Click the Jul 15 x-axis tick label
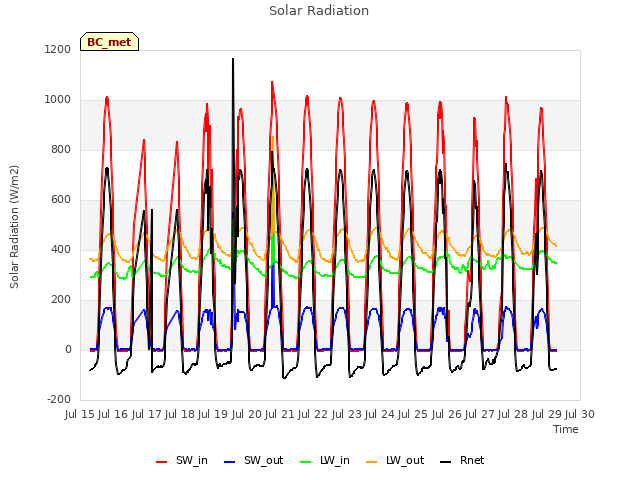Image resolution: width=640 pixels, height=480 pixels. point(80,414)
